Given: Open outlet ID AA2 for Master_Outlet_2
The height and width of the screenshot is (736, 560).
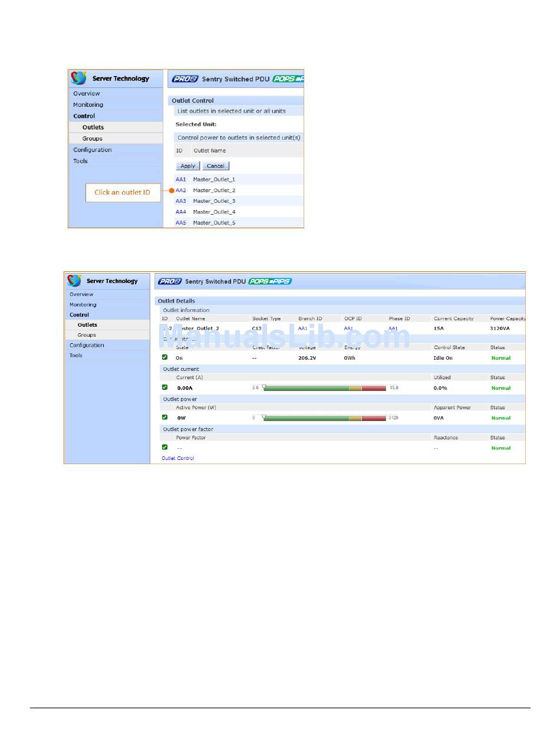Looking at the screenshot, I should tap(180, 190).
